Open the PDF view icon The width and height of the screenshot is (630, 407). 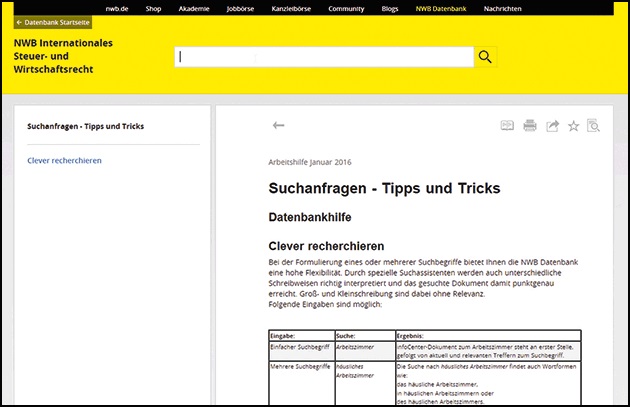[507, 126]
